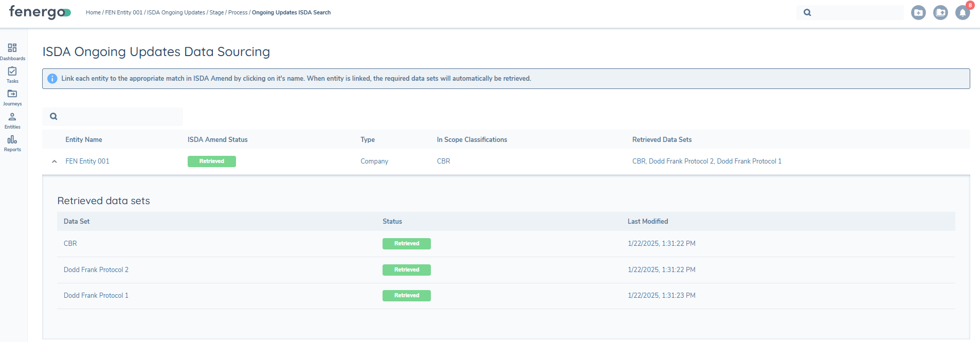Click the top-right folder-upload icon
This screenshot has height=342, width=980.
pos(940,12)
